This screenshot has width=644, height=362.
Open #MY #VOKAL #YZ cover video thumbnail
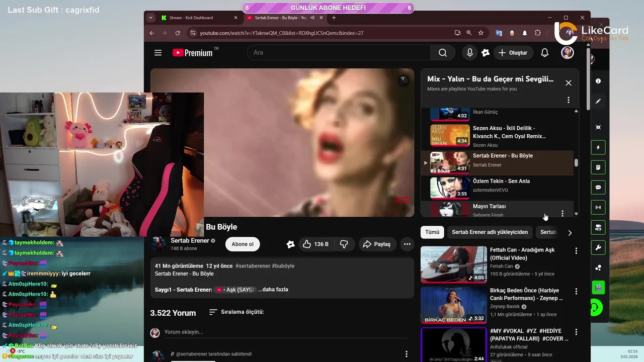point(453,345)
